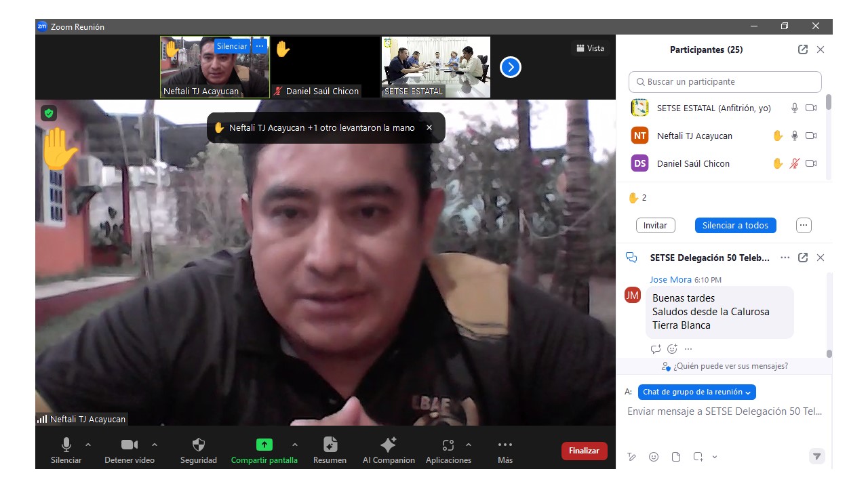Open the Aplicaciones panel
Screen dimensions: 868x488
[x=448, y=445]
